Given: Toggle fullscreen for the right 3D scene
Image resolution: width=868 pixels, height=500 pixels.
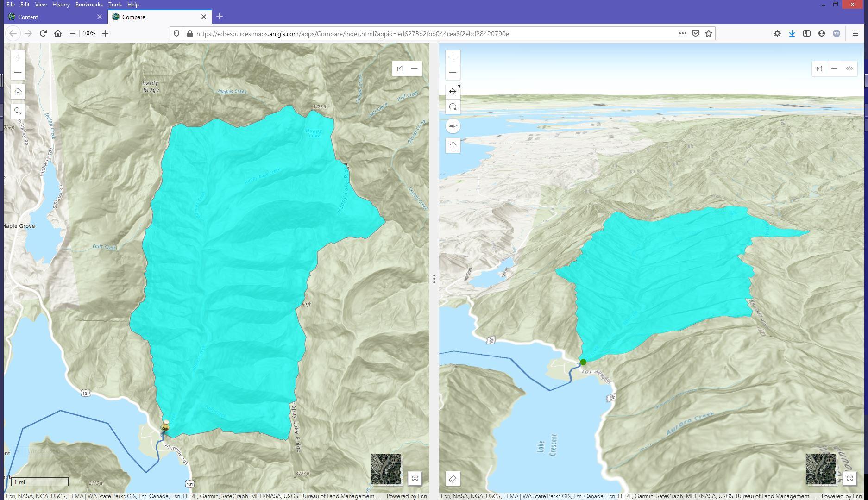Looking at the screenshot, I should pos(849,479).
